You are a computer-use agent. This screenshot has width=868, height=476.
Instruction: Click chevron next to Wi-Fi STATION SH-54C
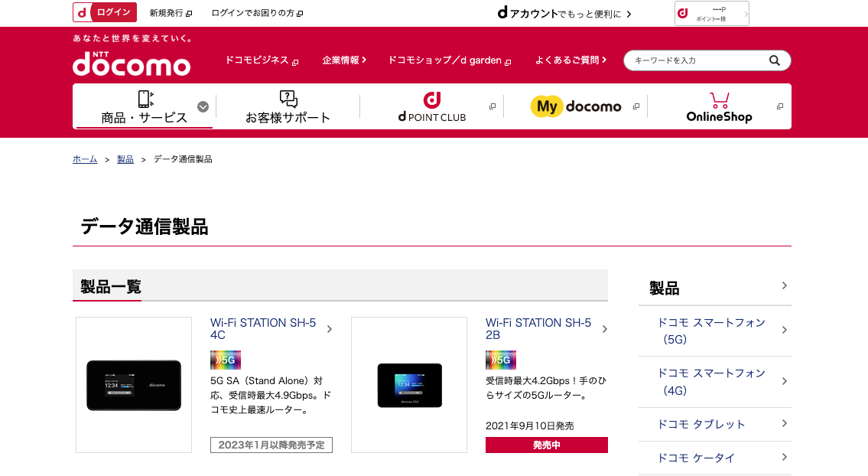coord(330,329)
